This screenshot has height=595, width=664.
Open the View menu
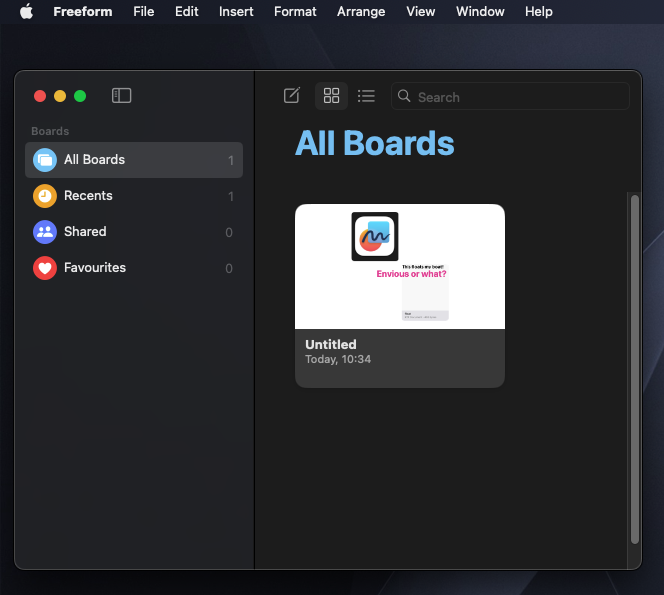click(x=421, y=11)
